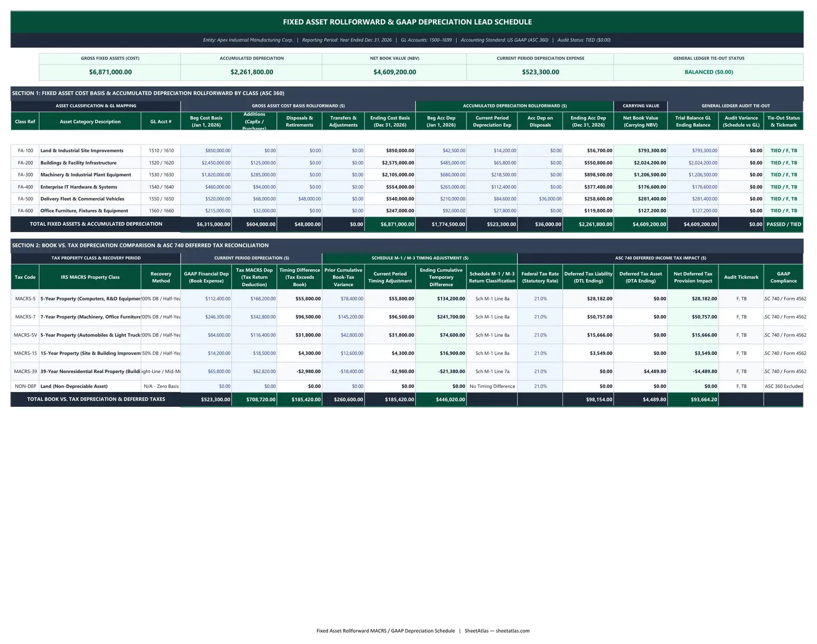Click the MACRS-39 deferred tax asset $4,489.80

point(640,371)
